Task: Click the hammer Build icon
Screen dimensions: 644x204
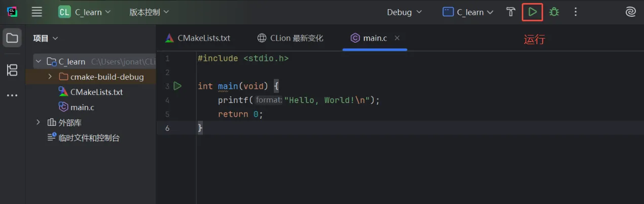Action: 511,12
